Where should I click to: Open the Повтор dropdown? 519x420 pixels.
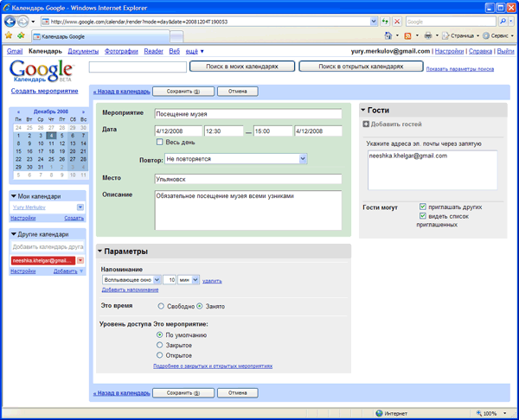236,159
